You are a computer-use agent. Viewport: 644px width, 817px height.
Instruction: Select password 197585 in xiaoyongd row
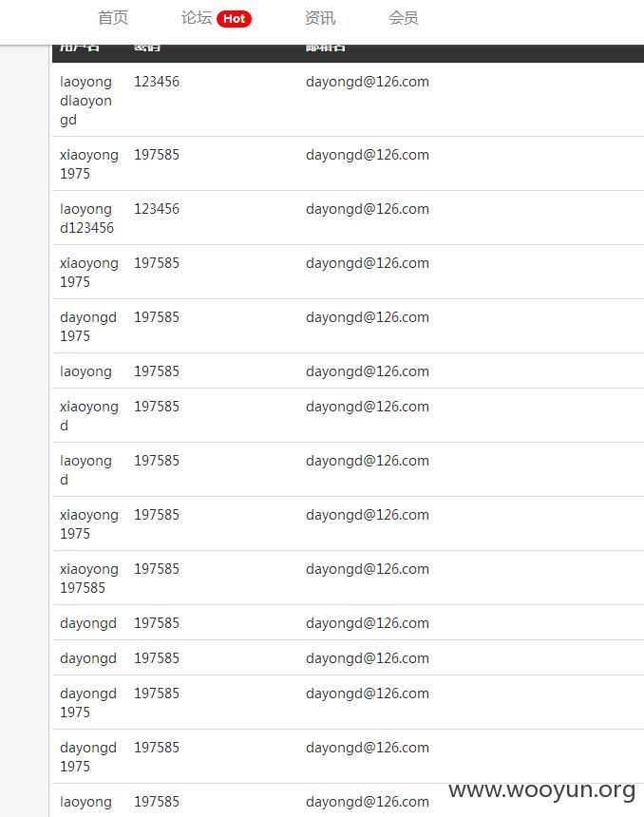(157, 407)
